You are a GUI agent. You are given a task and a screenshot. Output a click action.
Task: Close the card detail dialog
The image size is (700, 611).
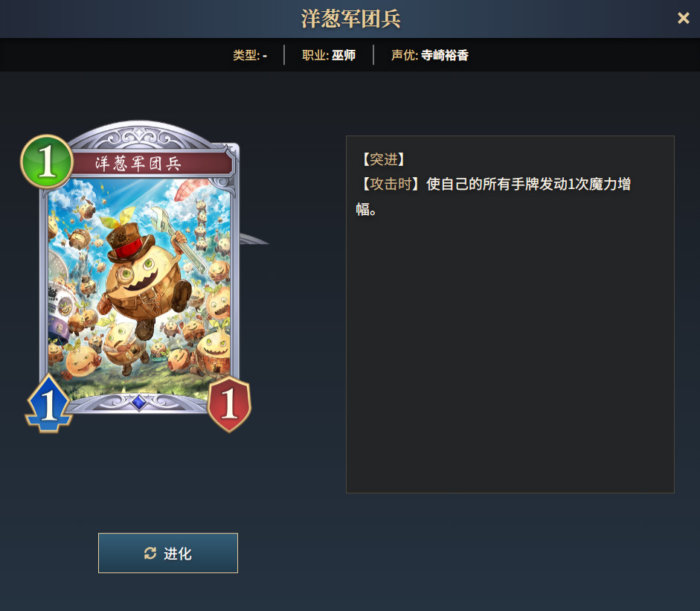[x=683, y=18]
